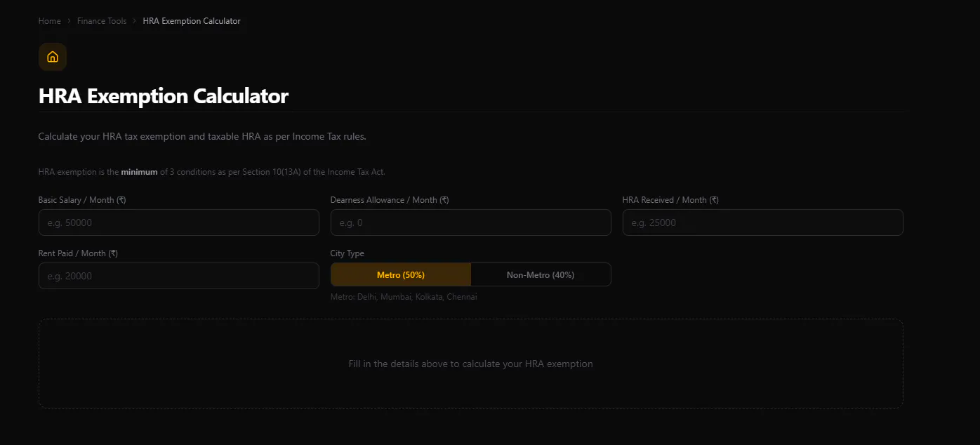Click the 'City Type' label

tap(347, 253)
